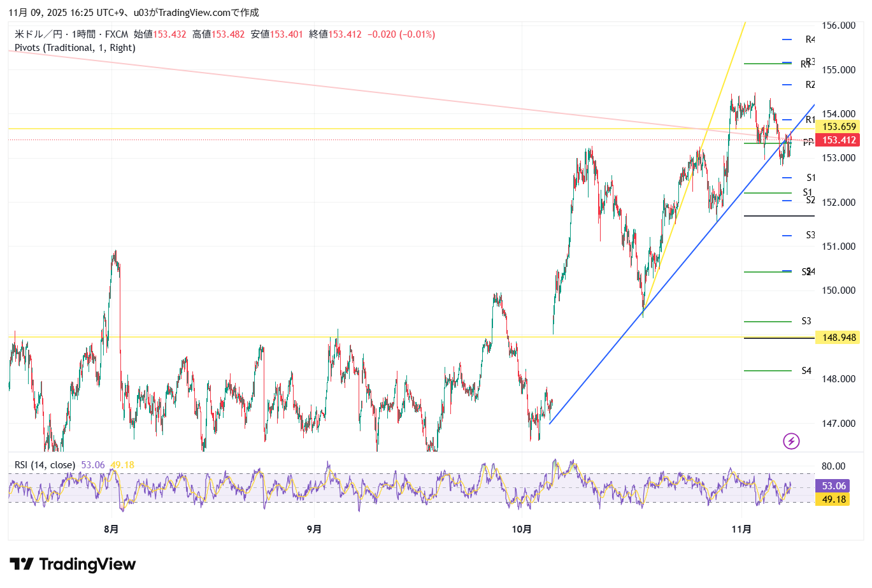The image size is (872, 588).
Task: Click the purple lightning bolt icon
Action: (791, 441)
